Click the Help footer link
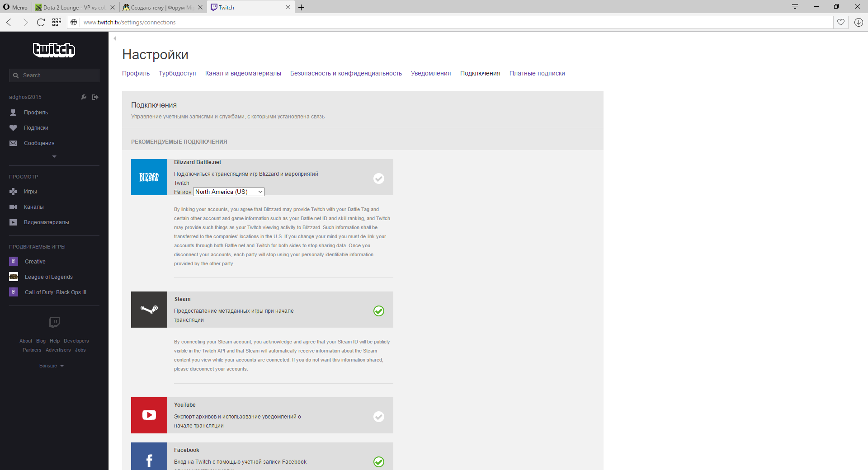 pos(55,341)
